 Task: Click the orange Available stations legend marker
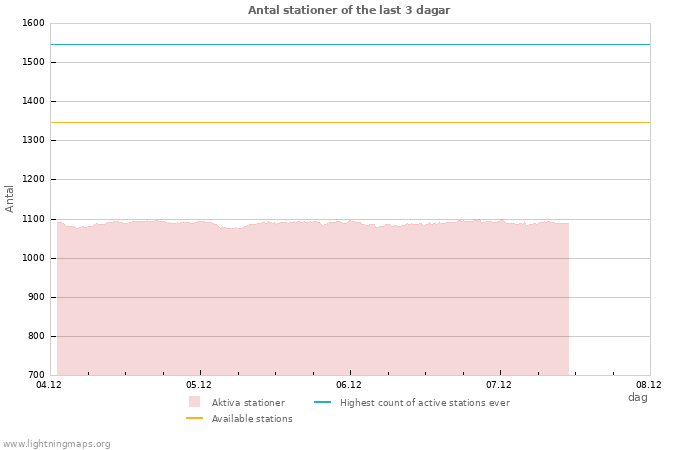[x=194, y=418]
